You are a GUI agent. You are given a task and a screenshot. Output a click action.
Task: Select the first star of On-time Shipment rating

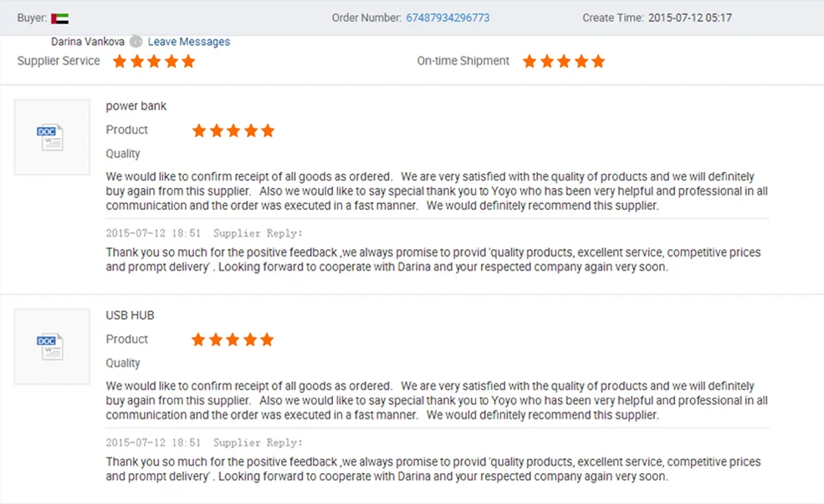[x=530, y=61]
